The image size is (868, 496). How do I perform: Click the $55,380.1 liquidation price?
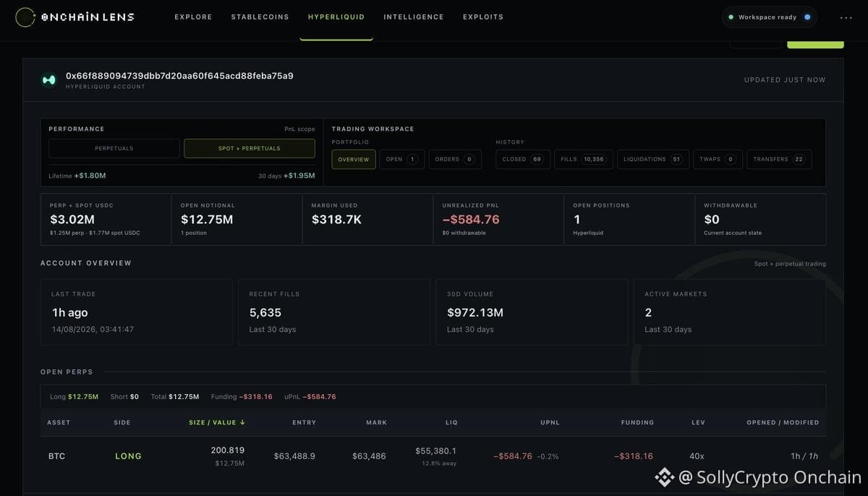[x=435, y=450]
